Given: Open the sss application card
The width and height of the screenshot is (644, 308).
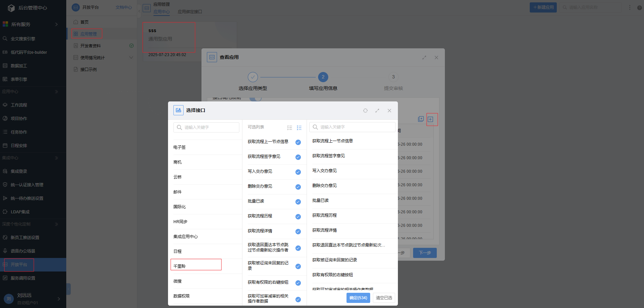Looking at the screenshot, I should tap(190, 42).
